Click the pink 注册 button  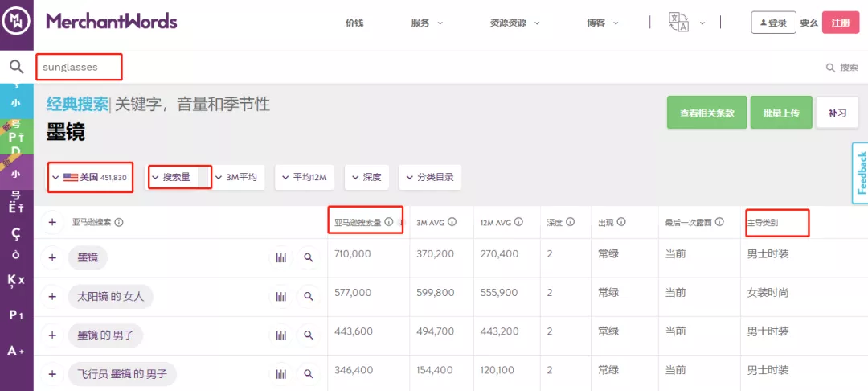pyautogui.click(x=841, y=23)
